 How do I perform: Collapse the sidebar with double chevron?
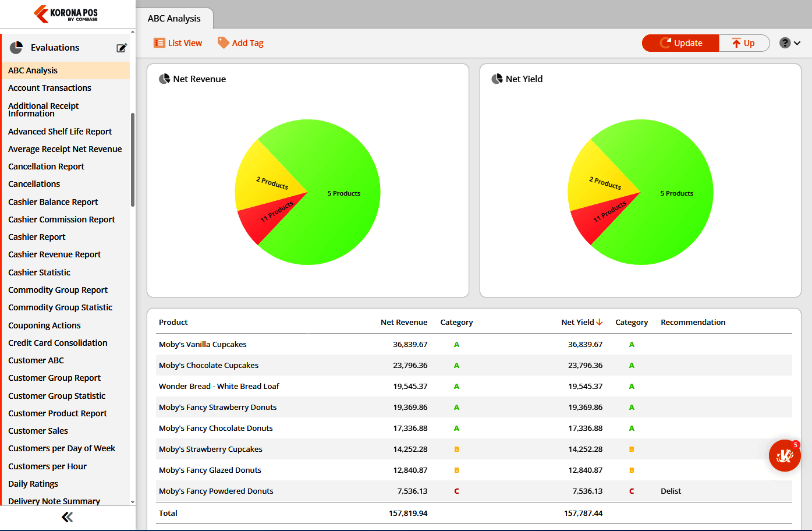67,517
